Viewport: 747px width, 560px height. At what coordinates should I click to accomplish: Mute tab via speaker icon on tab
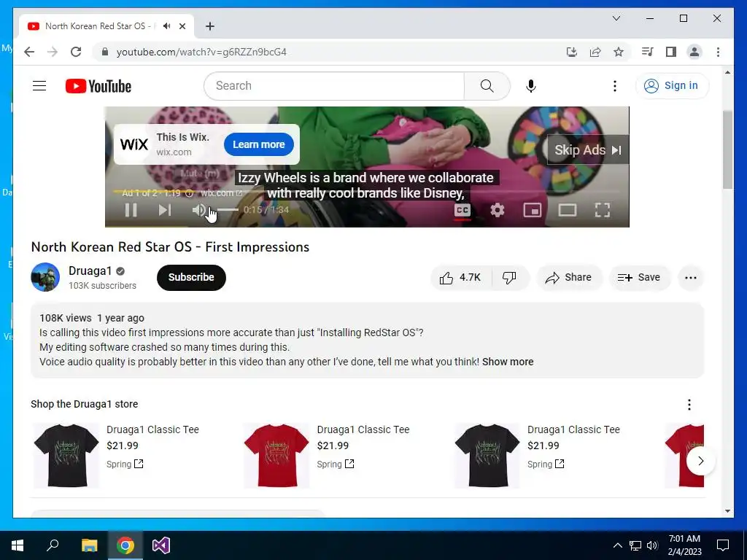coord(166,26)
